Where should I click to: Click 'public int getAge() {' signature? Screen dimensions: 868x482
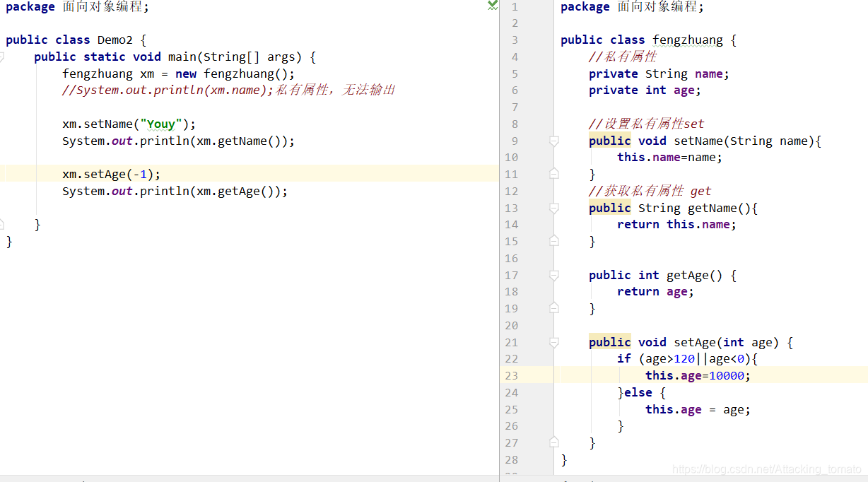(x=662, y=275)
